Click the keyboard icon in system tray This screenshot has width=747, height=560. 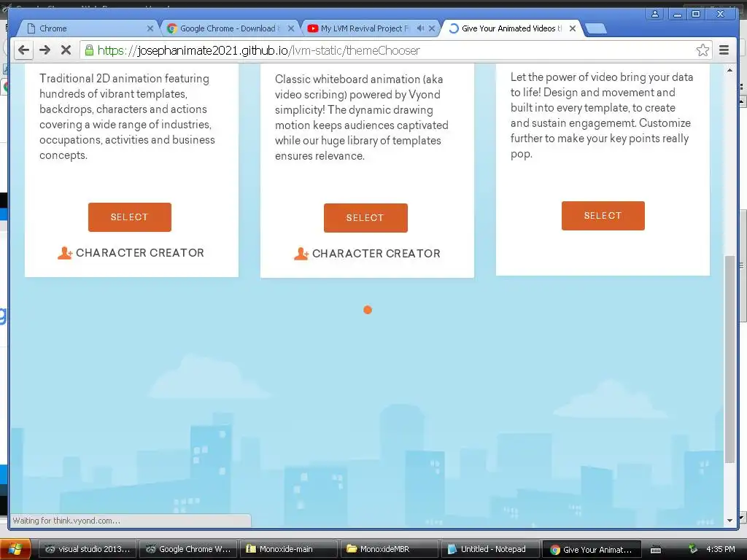click(656, 550)
